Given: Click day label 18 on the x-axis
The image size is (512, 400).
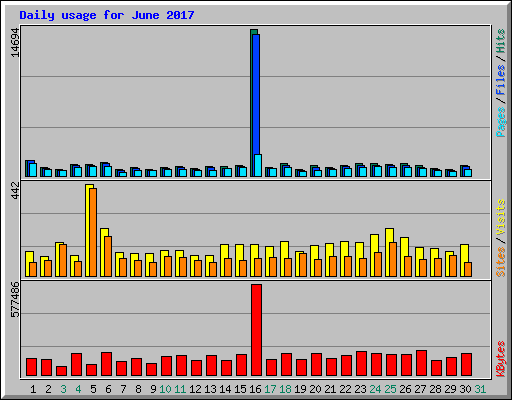Looking at the screenshot, I should pyautogui.click(x=285, y=389).
